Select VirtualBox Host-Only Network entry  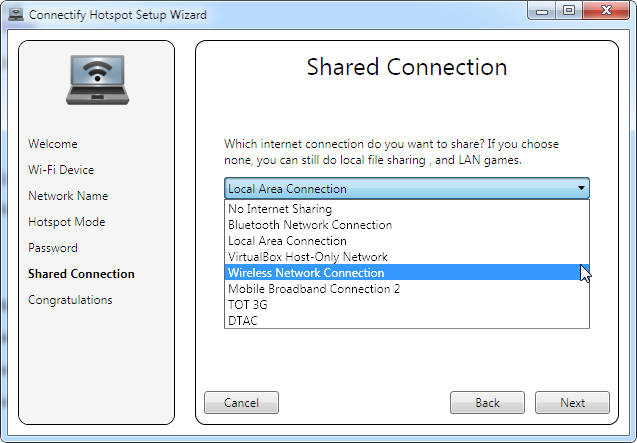click(407, 256)
